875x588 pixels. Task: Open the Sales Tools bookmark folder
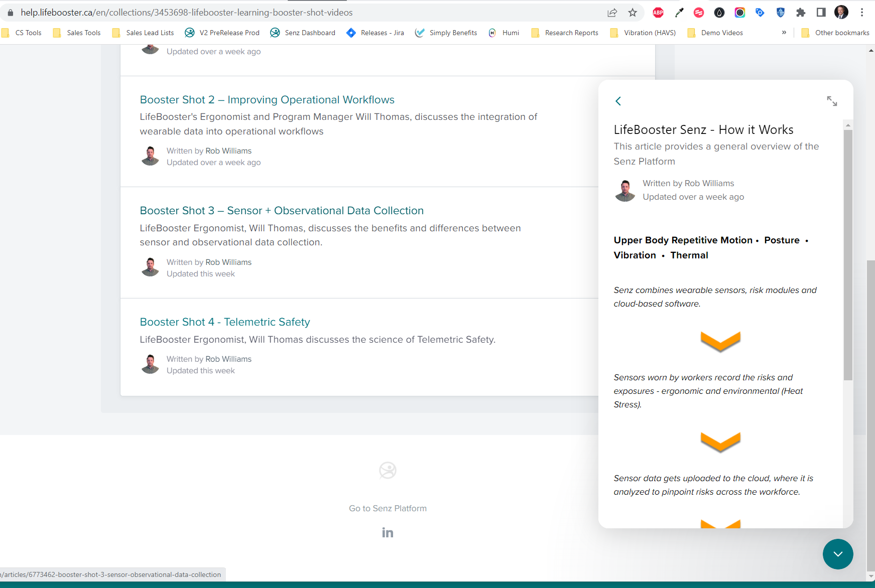pos(77,33)
